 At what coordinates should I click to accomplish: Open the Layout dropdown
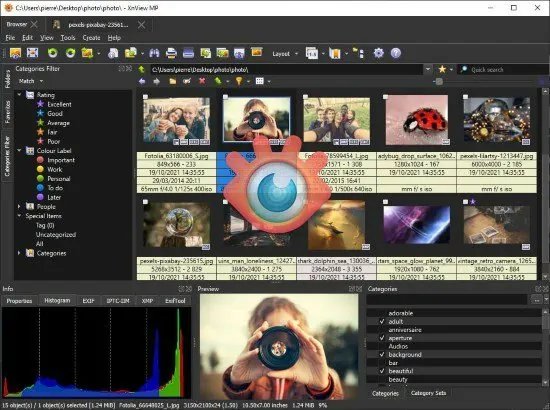[285, 54]
